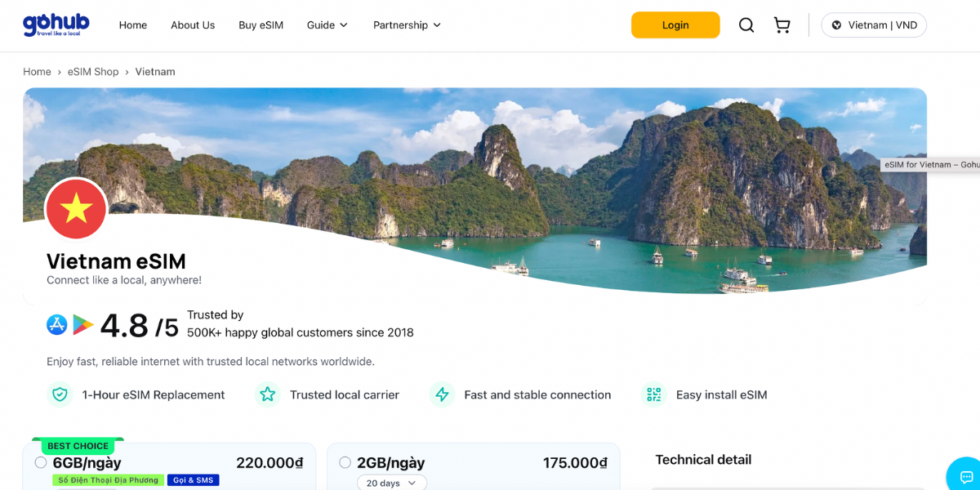The width and height of the screenshot is (980, 490).
Task: Select Home in the navigation bar
Action: click(132, 24)
